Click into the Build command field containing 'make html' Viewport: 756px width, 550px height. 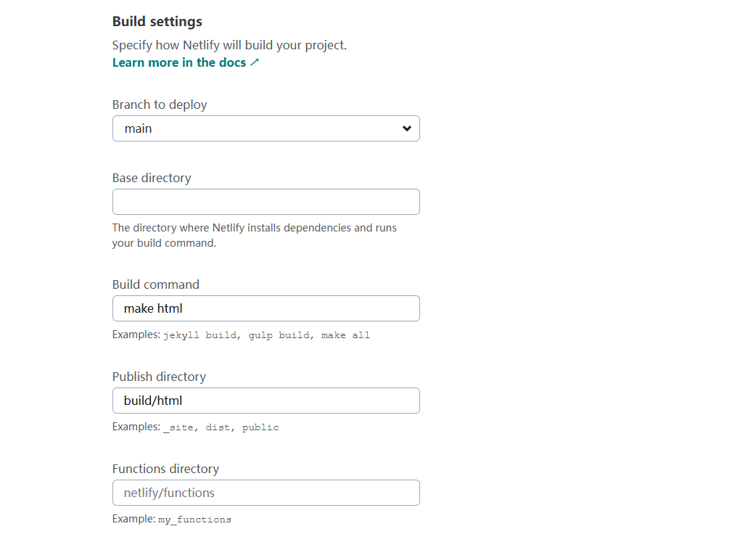point(266,308)
